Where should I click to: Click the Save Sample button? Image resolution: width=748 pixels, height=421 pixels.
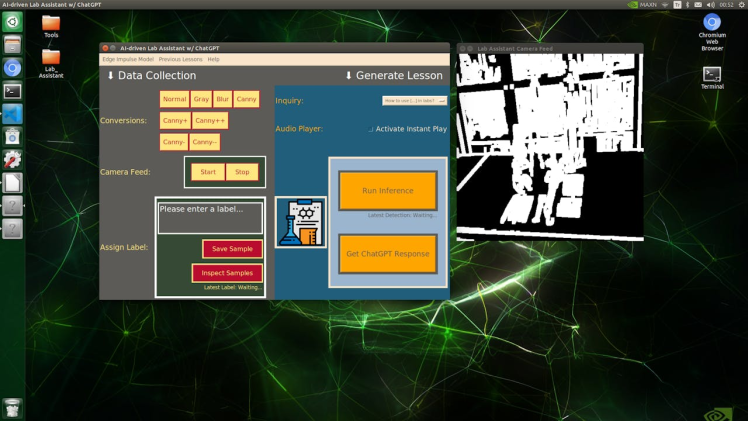point(232,249)
